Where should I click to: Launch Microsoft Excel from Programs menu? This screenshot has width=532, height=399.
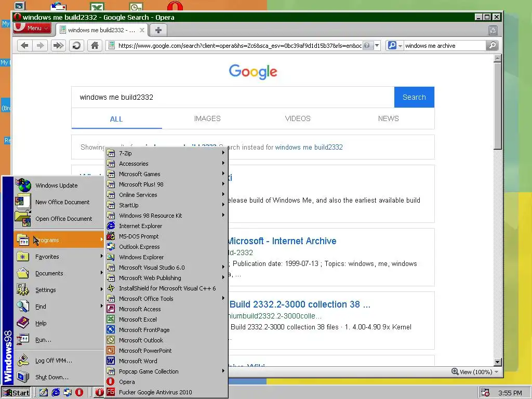point(166,320)
